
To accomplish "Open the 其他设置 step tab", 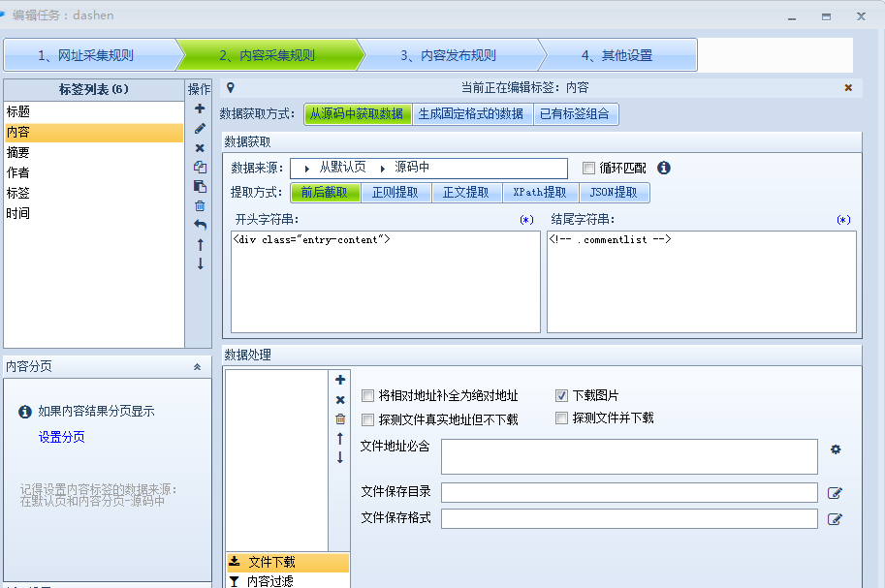I will (x=616, y=55).
